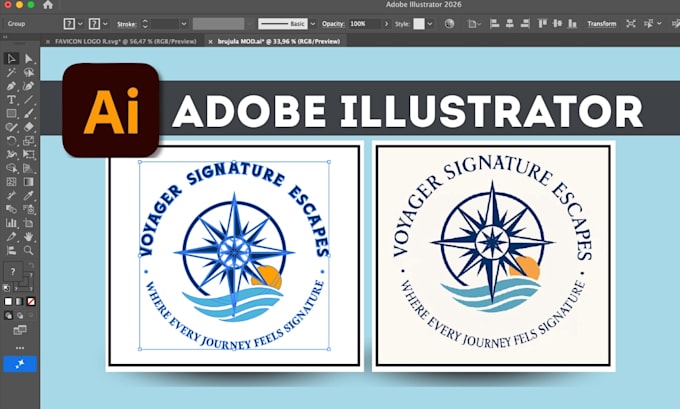Screen dimensions: 680x409
Task: Select the Artboard tool
Action: coord(28,223)
